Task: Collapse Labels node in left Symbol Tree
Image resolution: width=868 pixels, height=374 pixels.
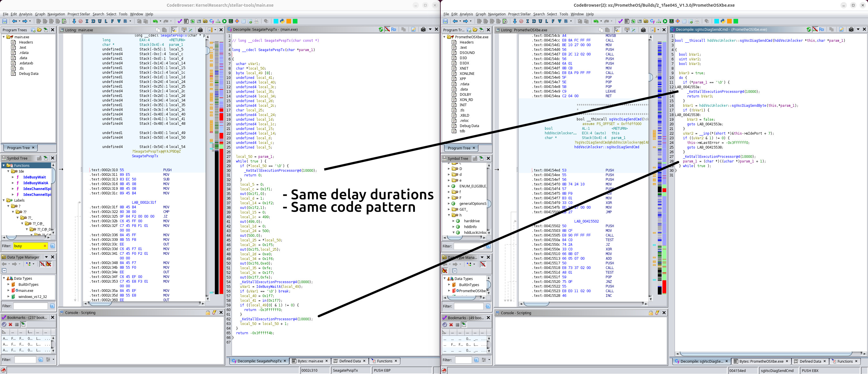Action: pyautogui.click(x=4, y=200)
